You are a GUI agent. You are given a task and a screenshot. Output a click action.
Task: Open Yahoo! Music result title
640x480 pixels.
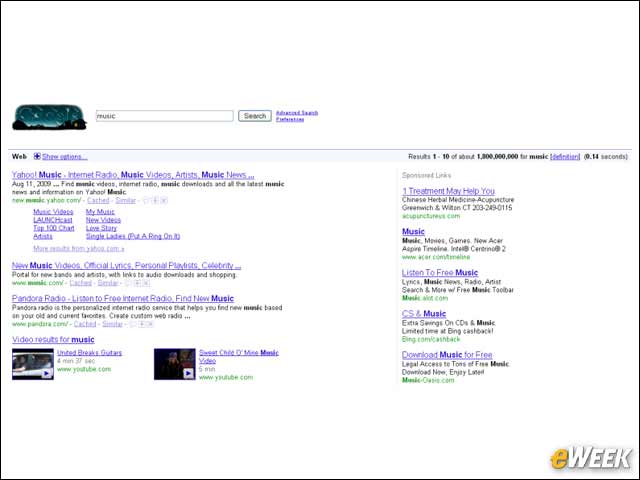tap(133, 175)
